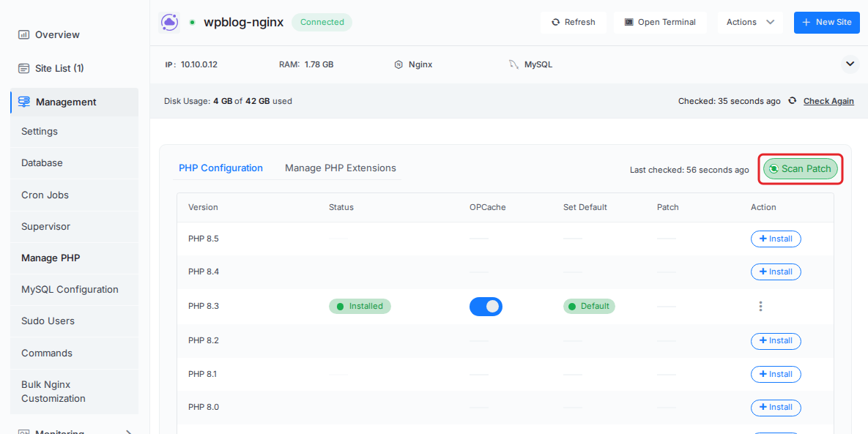The width and height of the screenshot is (868, 434).
Task: Click the terminal icon beside Open Terminal
Action: (x=629, y=22)
